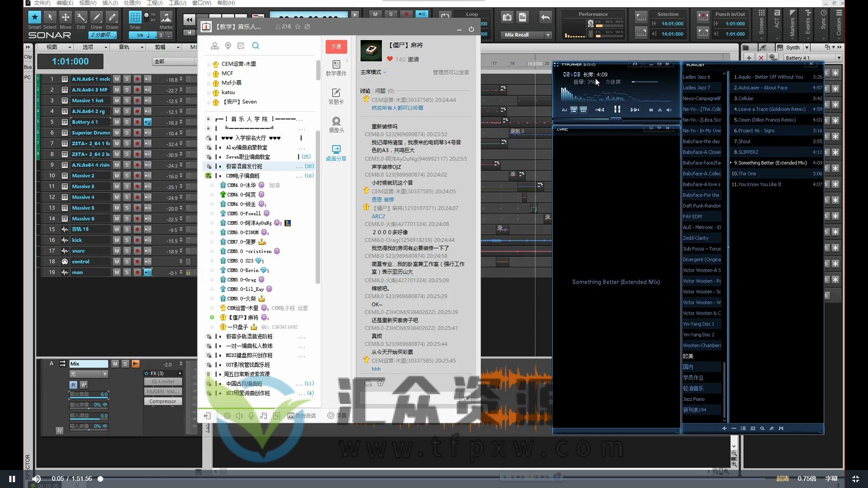The height and width of the screenshot is (488, 868).
Task: Open the 视图 dropdown in track view
Action: (x=58, y=47)
